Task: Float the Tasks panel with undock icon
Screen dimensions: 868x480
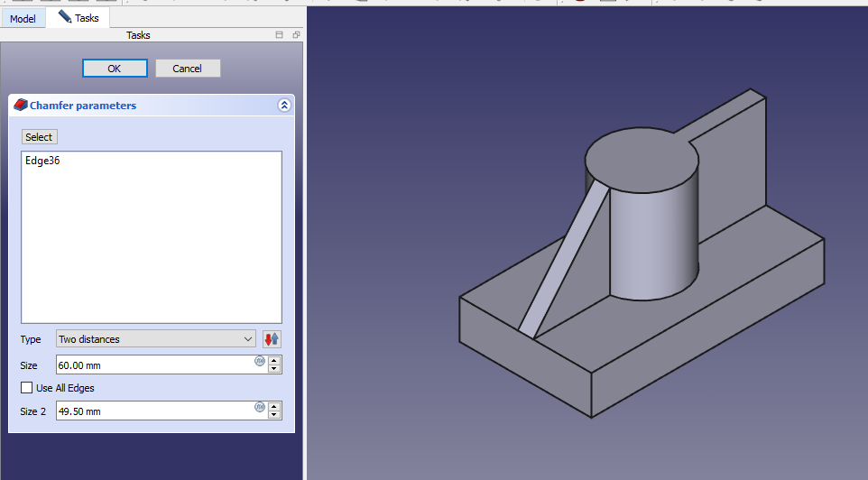Action: tap(296, 35)
